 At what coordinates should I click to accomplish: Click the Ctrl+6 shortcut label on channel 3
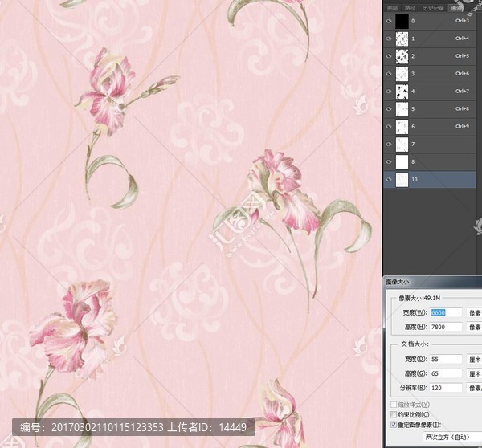463,73
